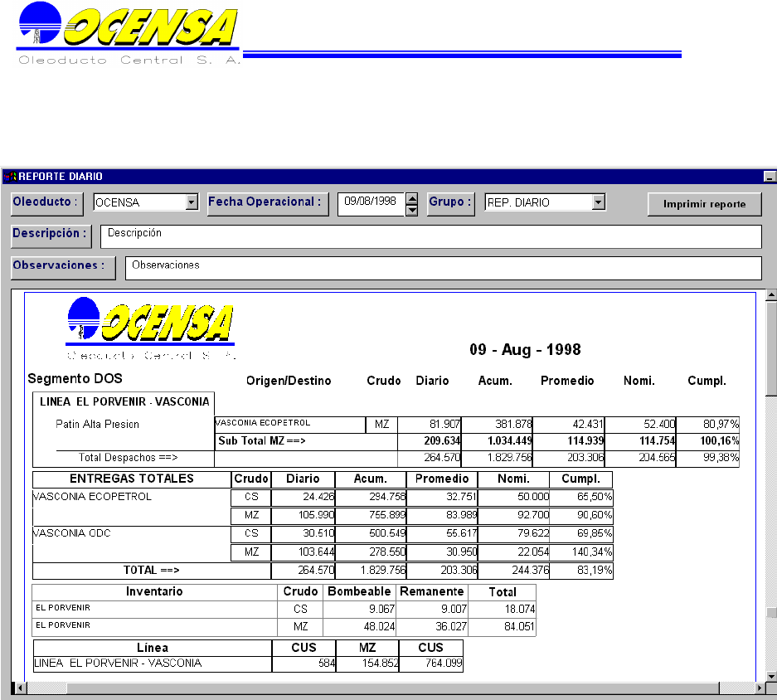Click the horizontal scrollbar thumb
The image size is (777, 700).
point(392,688)
